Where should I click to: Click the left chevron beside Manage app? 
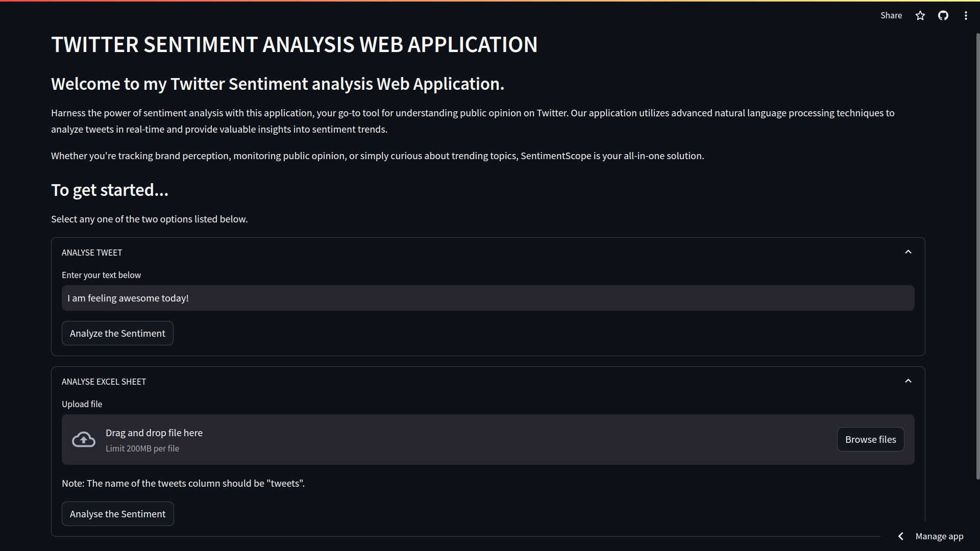click(x=901, y=536)
